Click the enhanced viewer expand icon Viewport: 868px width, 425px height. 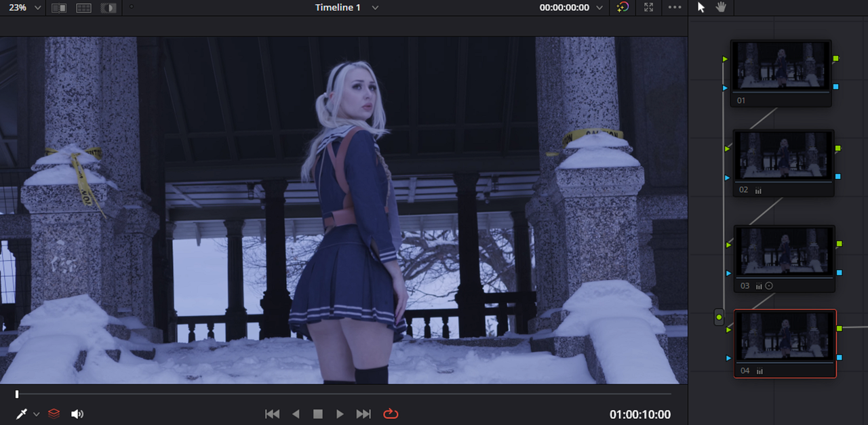pyautogui.click(x=648, y=7)
